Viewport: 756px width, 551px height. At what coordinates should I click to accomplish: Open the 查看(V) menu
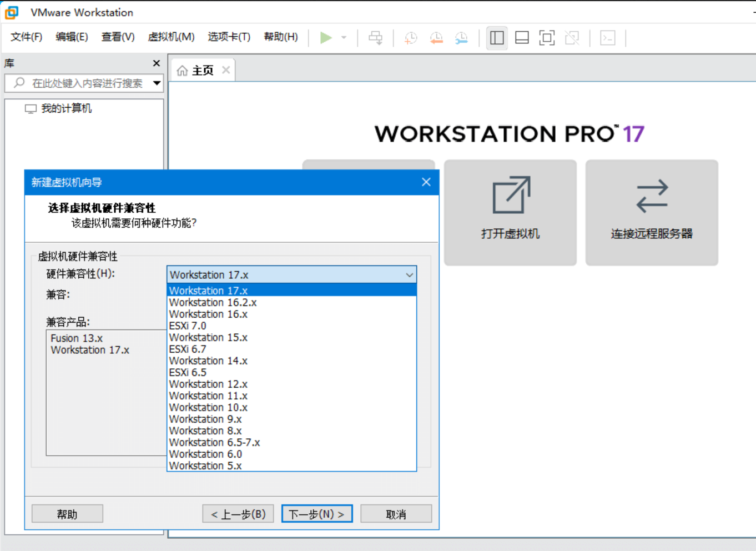point(118,37)
